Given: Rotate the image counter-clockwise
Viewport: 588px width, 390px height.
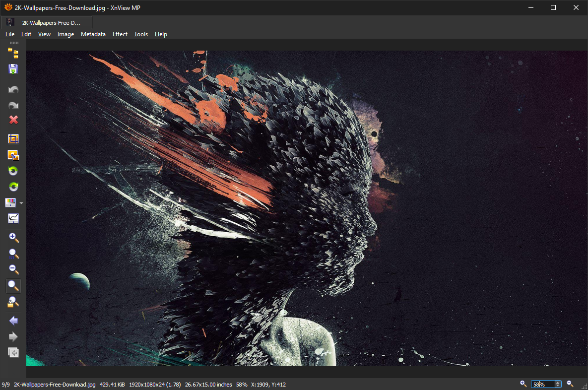Looking at the screenshot, I should [13, 171].
